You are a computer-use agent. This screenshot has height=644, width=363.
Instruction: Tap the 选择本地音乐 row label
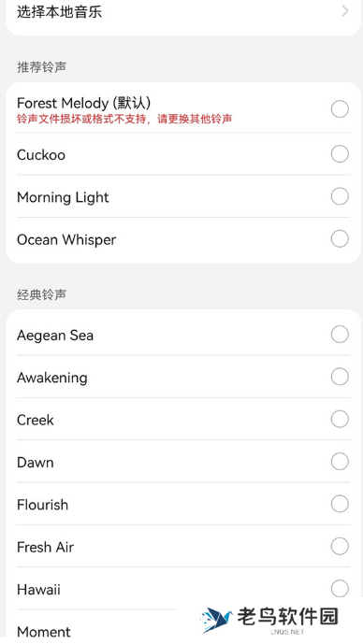pos(59,11)
